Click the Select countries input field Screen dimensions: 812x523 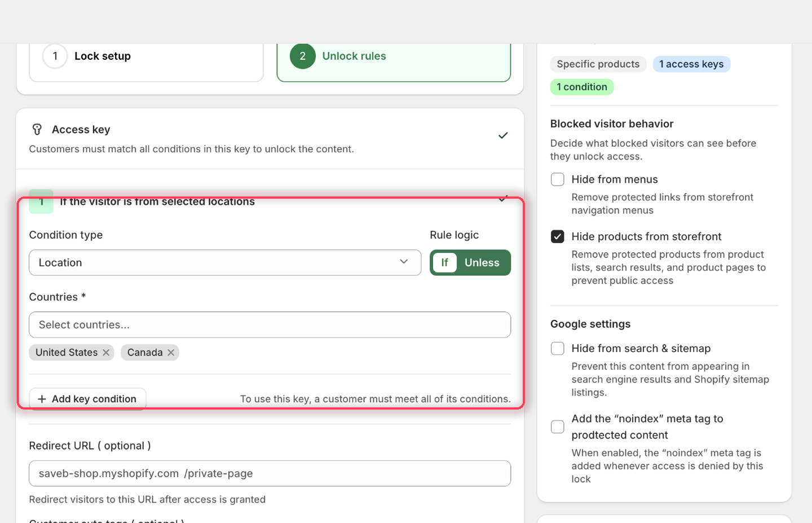pyautogui.click(x=270, y=325)
